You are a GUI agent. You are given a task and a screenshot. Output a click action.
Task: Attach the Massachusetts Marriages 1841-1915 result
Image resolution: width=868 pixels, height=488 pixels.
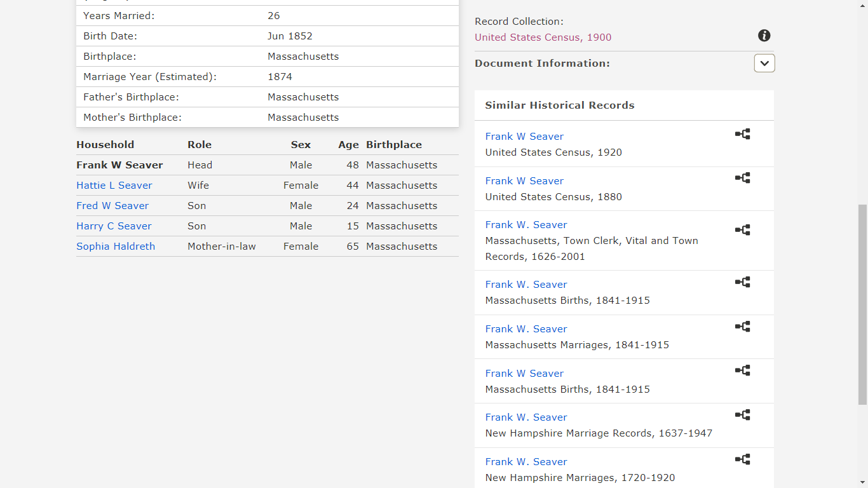coord(742,326)
